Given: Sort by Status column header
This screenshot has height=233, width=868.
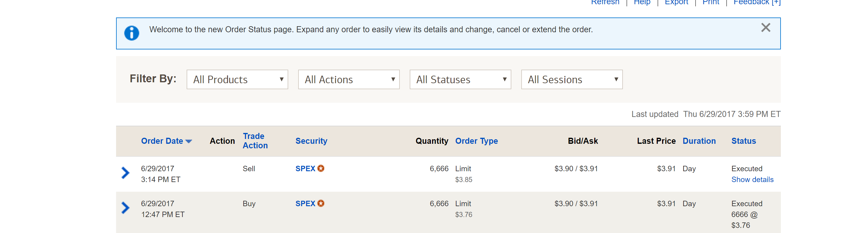Looking at the screenshot, I should 743,141.
